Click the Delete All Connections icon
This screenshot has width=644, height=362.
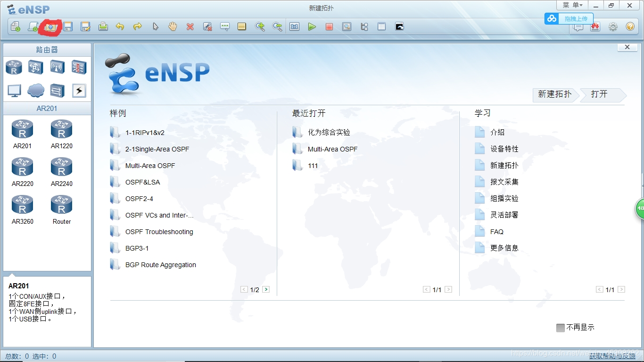(207, 27)
